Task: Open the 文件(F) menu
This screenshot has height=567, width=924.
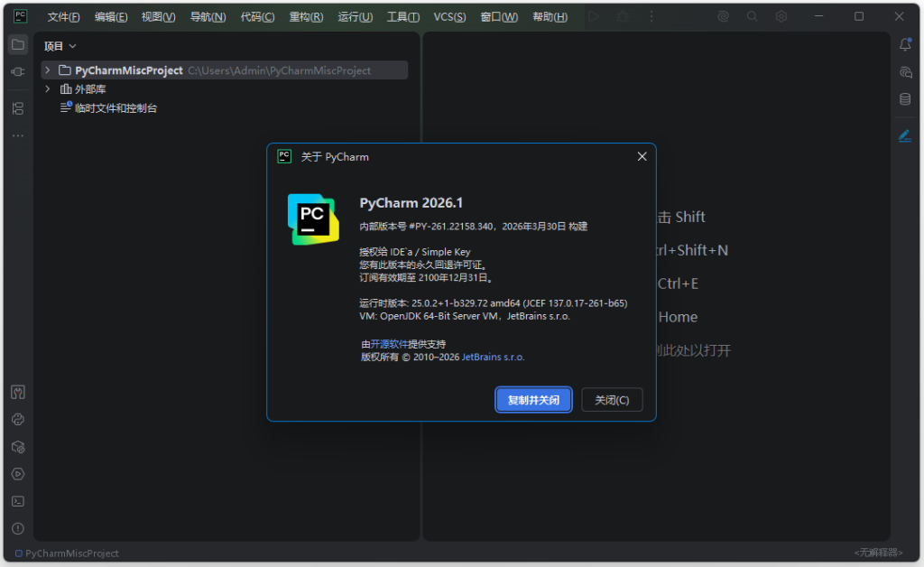Action: (x=62, y=16)
